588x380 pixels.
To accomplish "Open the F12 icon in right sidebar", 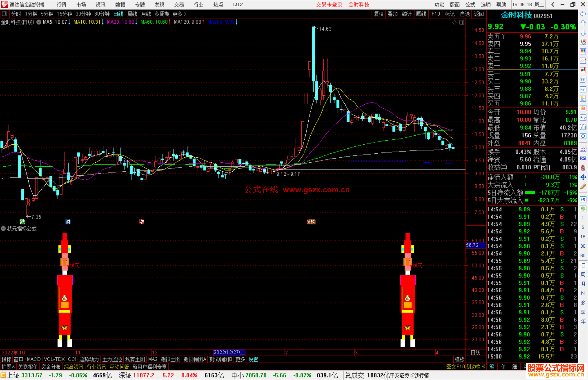I will pos(583,118).
